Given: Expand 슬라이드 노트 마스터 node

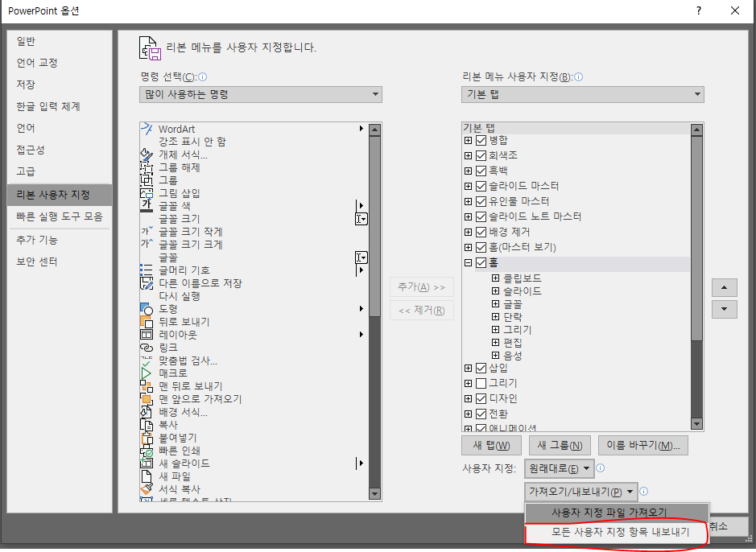Looking at the screenshot, I should pos(468,216).
